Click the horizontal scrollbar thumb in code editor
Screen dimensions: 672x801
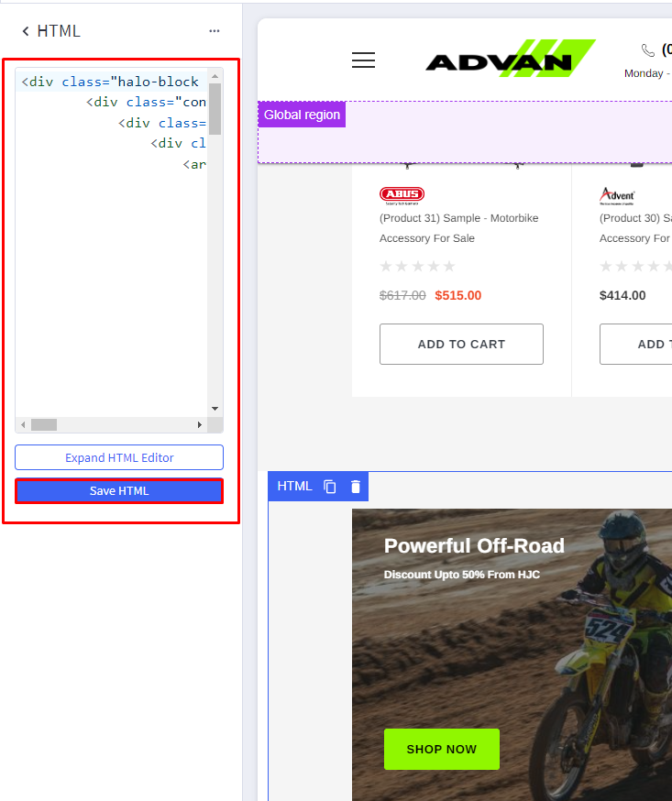pos(44,424)
